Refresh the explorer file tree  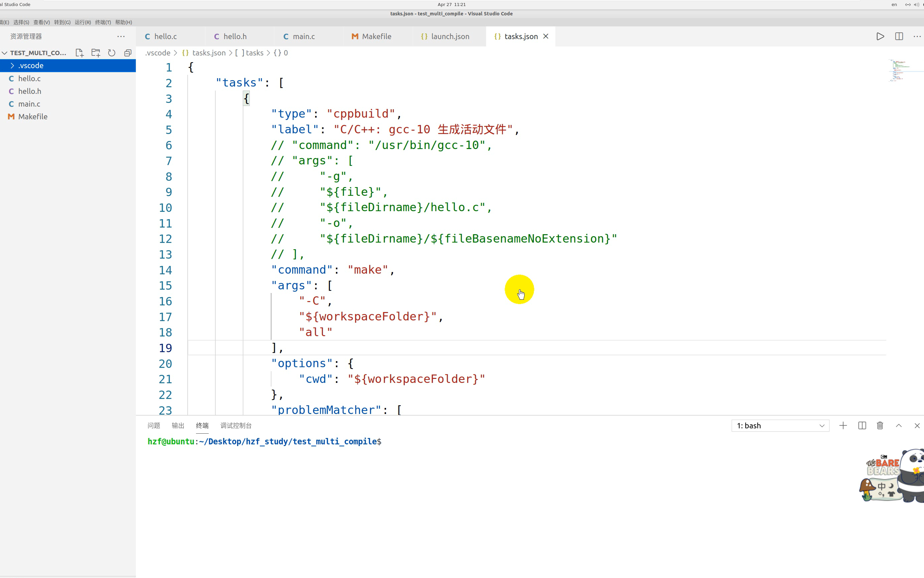coord(112,53)
